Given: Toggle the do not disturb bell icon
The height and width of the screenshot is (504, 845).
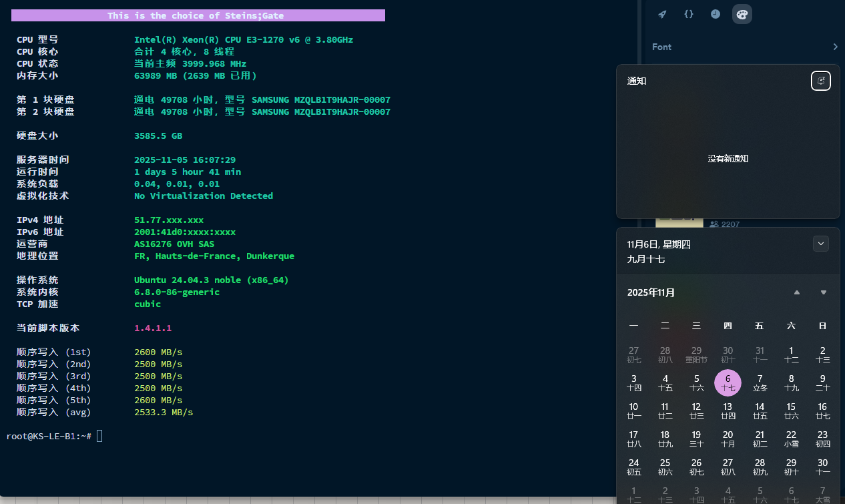Looking at the screenshot, I should (x=821, y=81).
